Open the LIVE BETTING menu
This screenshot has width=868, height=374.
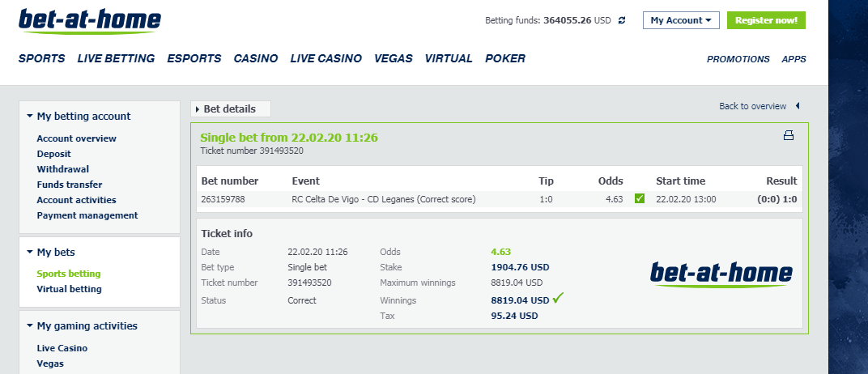(x=116, y=58)
